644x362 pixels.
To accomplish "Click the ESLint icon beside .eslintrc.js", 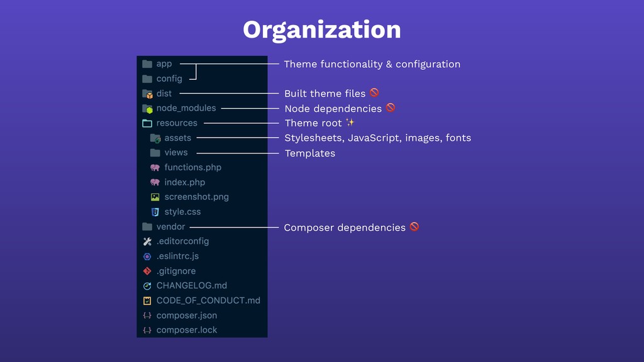I will (147, 256).
